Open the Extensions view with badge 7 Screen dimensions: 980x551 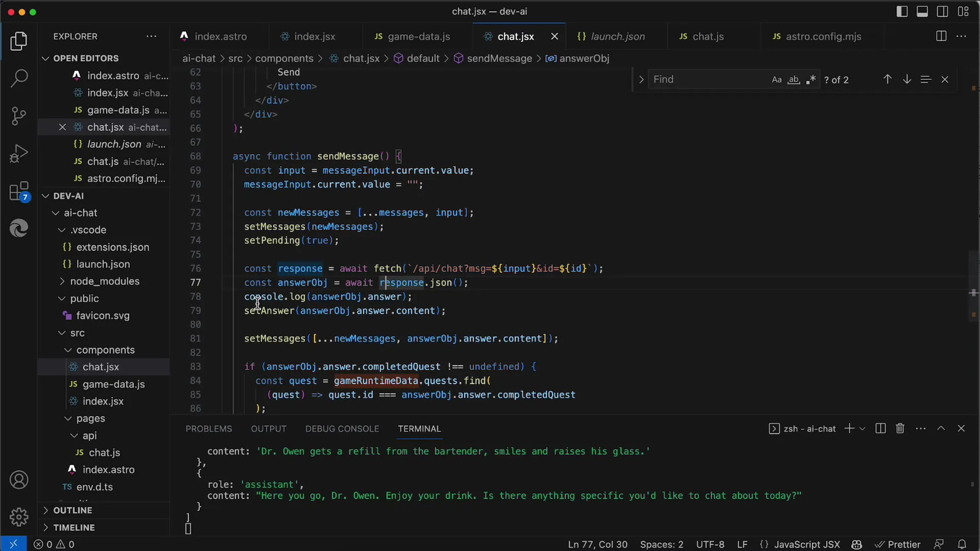tap(19, 192)
